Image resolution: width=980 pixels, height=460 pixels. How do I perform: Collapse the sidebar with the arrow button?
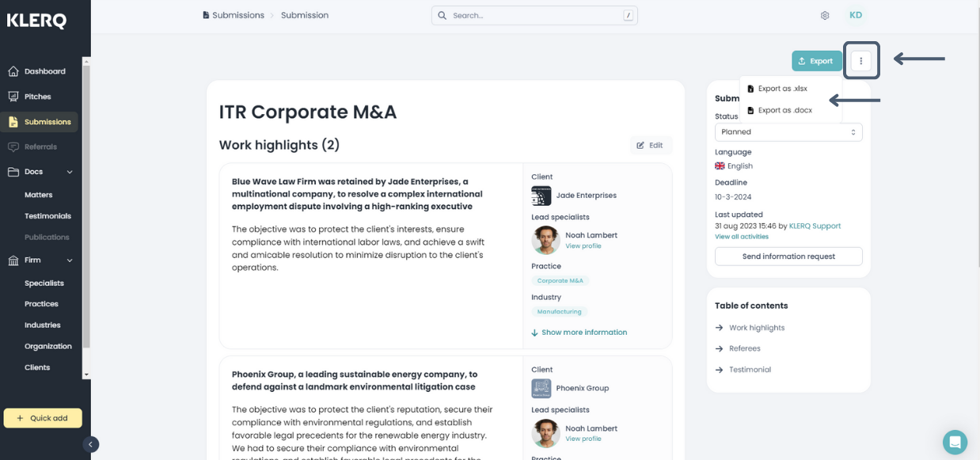coord(91,445)
